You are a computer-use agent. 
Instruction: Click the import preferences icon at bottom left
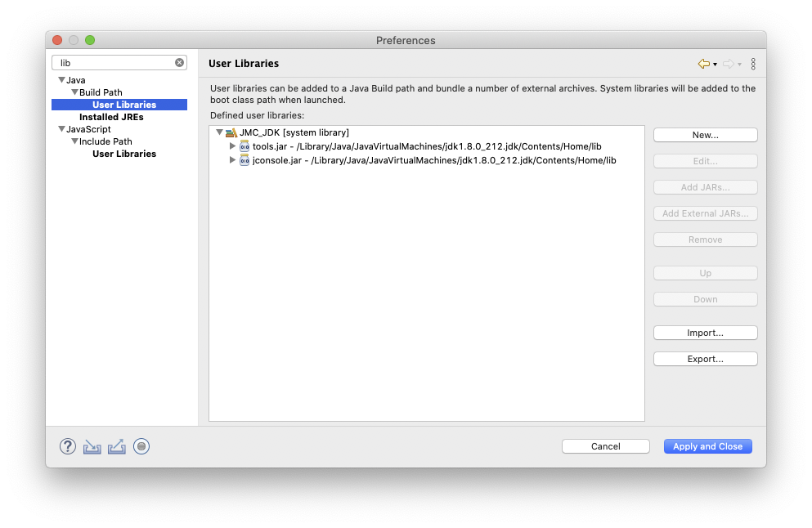92,446
